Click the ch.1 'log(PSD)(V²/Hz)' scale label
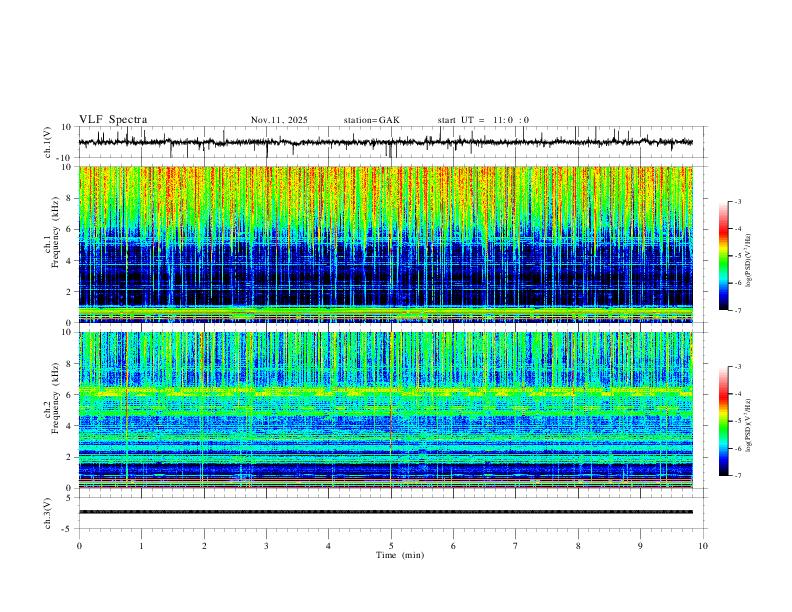Screen dimensions: 792x612 [749, 261]
